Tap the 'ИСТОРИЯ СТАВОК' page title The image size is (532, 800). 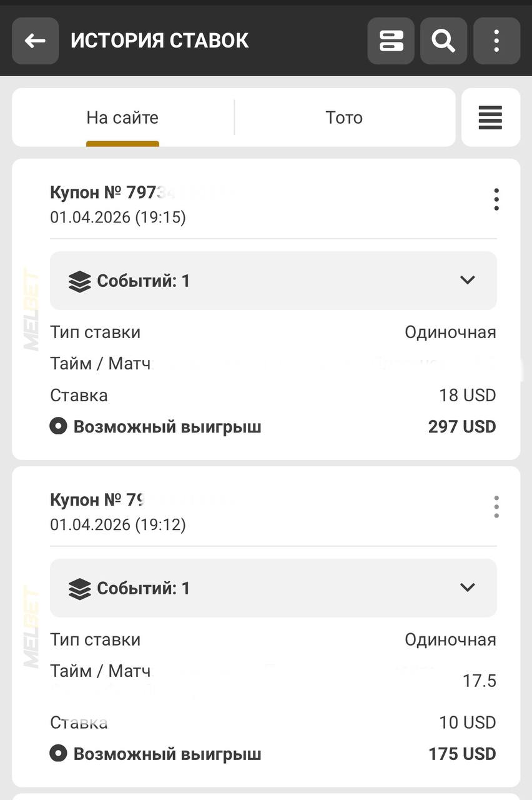tap(160, 41)
